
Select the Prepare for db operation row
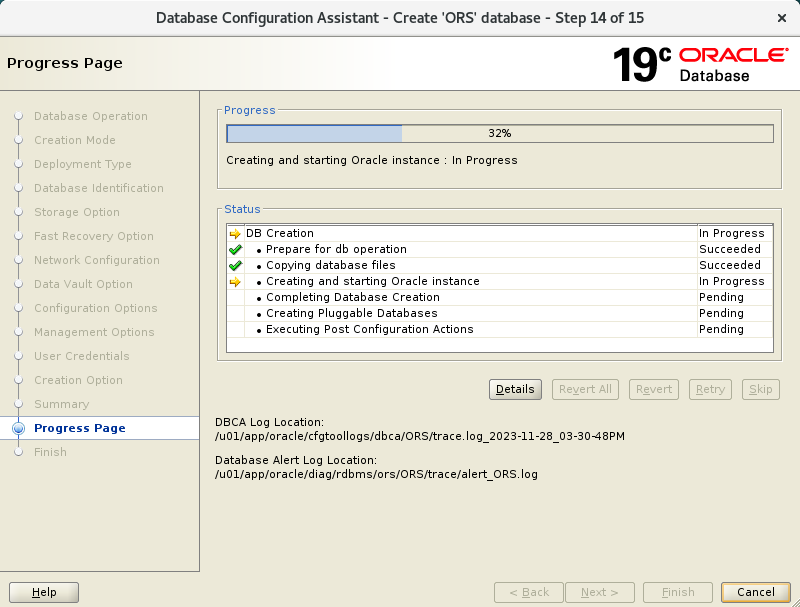(x=500, y=249)
